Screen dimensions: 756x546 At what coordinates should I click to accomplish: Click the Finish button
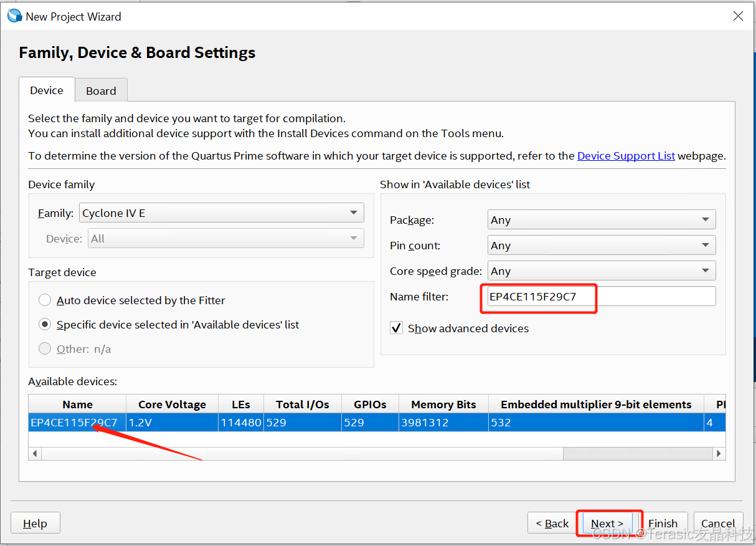[663, 523]
